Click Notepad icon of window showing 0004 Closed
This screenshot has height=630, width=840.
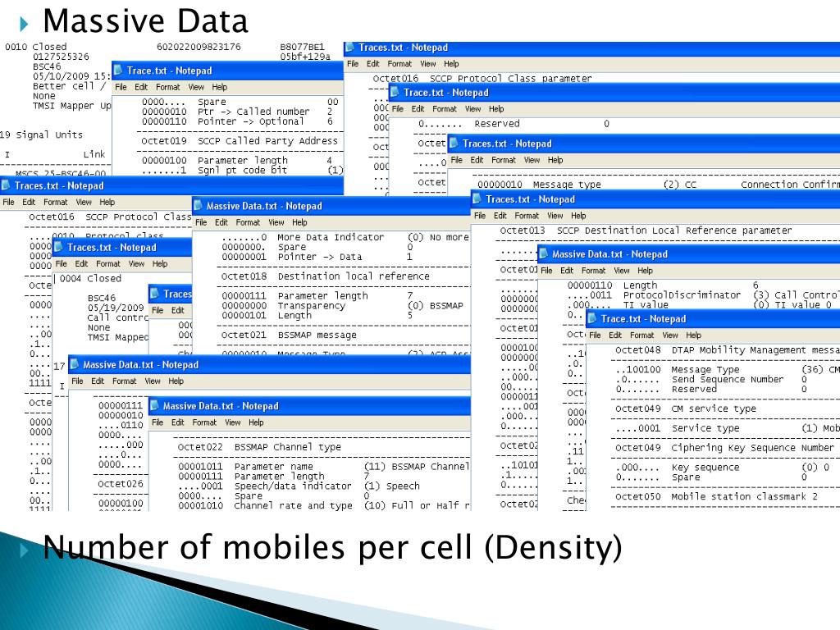(x=59, y=248)
